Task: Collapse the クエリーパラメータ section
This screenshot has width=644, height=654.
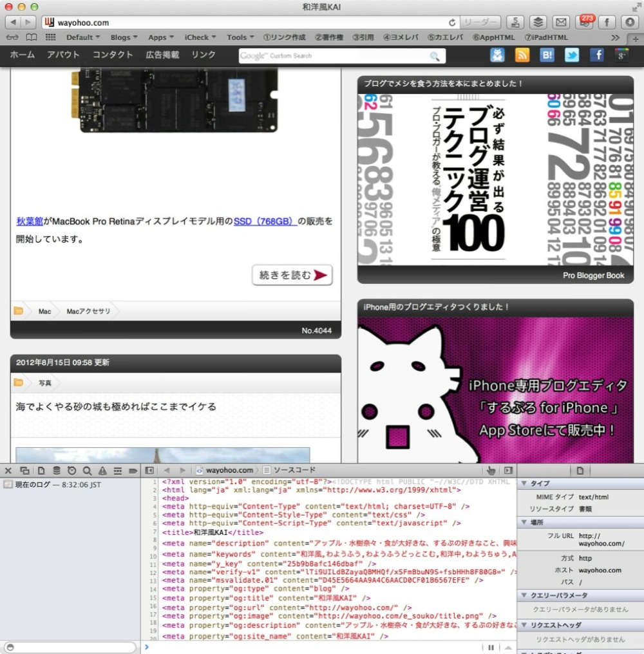Action: pos(524,595)
